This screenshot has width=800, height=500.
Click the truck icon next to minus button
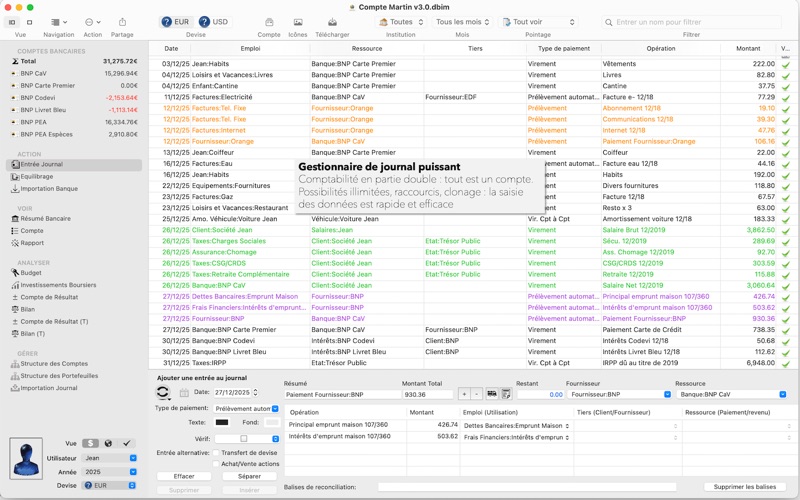[492, 394]
